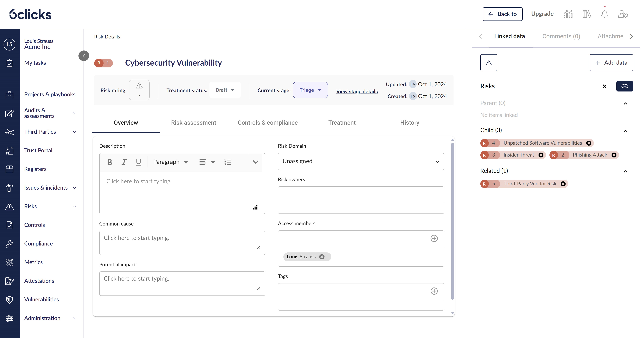Click the View stage details link
Viewport: 644px width, 338px height.
pos(357,91)
